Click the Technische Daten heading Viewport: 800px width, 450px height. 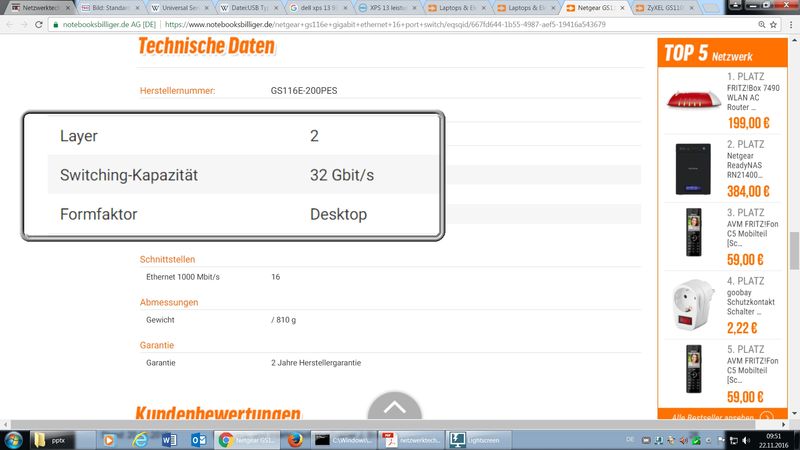click(x=206, y=46)
